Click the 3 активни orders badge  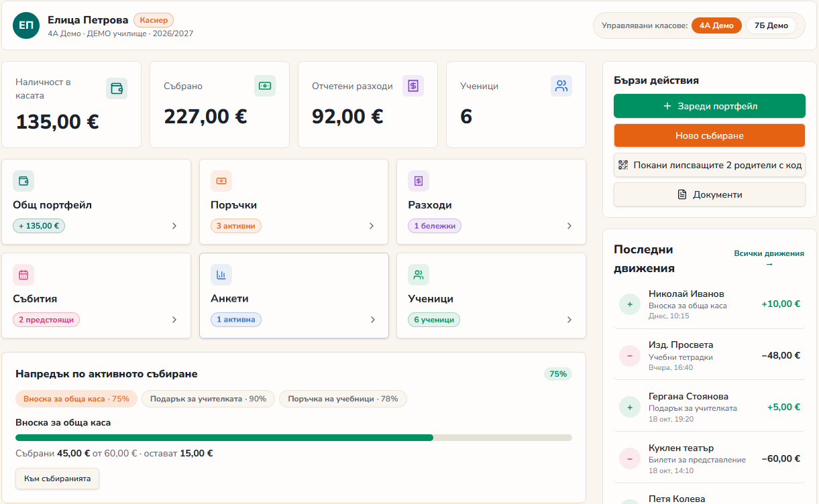click(236, 226)
